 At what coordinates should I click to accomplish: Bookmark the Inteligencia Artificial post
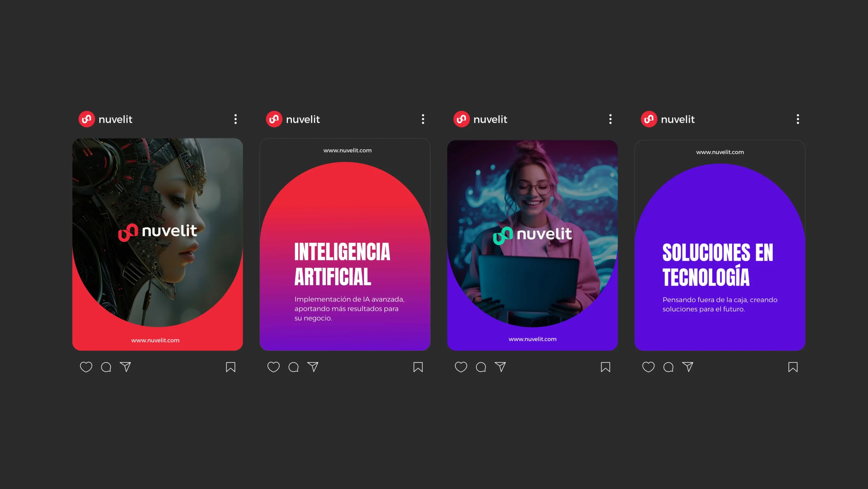click(x=418, y=367)
